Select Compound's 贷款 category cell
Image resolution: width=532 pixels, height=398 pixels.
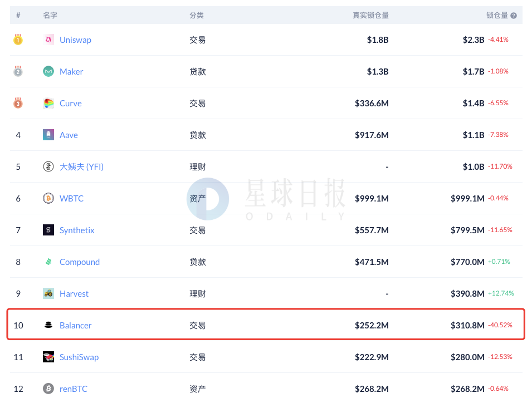click(197, 262)
